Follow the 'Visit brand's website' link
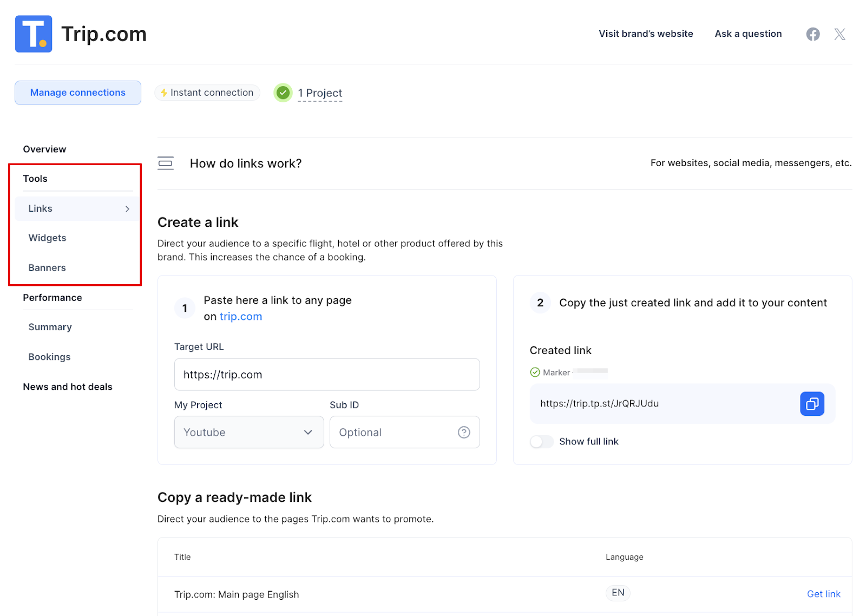The height and width of the screenshot is (616, 866). click(646, 34)
